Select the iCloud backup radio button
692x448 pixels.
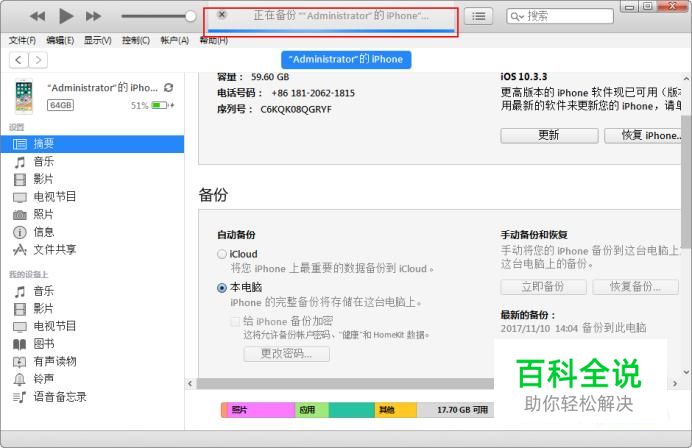tap(222, 254)
